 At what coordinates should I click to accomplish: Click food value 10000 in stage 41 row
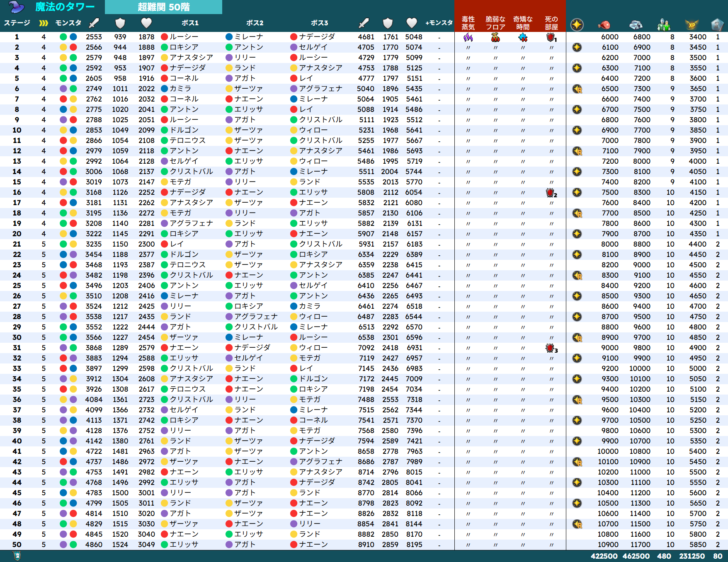(608, 451)
